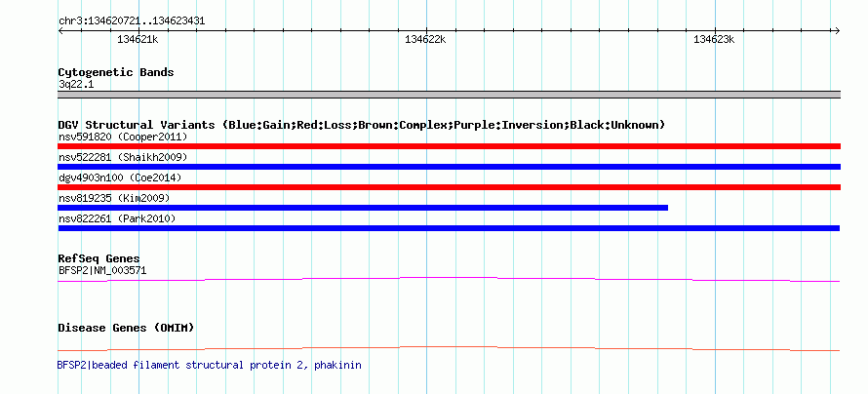Image resolution: width=868 pixels, height=394 pixels.
Task: Click the 3q22.1 band label
Action: pos(76,85)
